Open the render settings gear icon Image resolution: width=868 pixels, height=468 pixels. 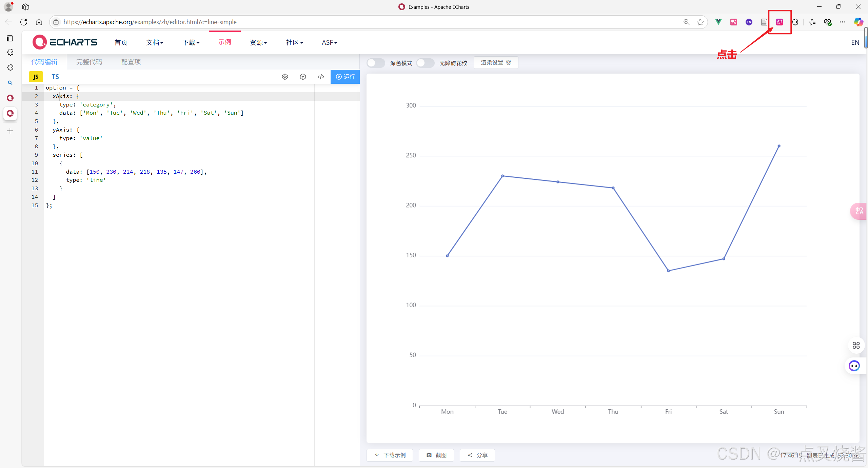pos(508,62)
